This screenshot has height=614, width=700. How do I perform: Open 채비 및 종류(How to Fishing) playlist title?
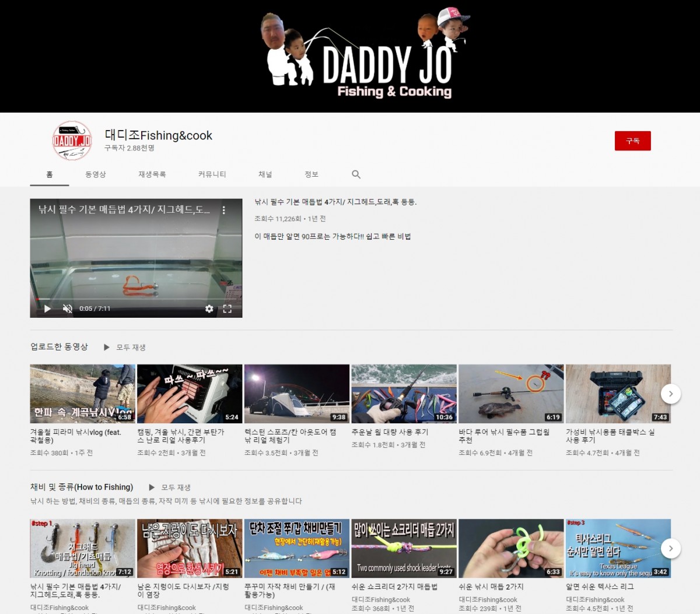[82, 487]
